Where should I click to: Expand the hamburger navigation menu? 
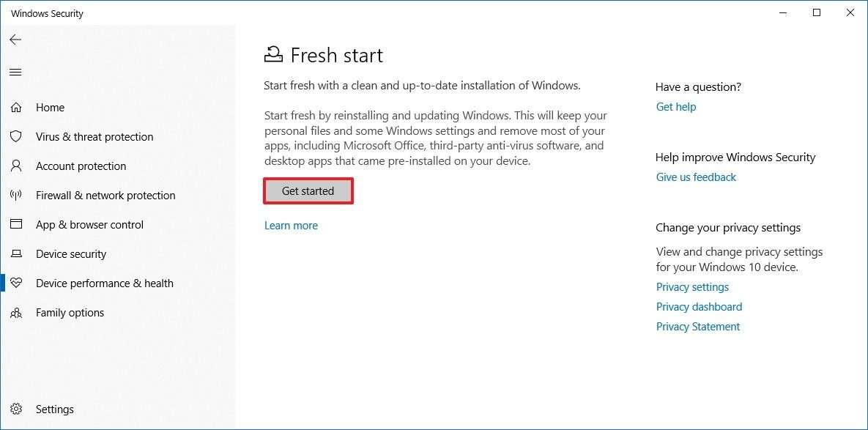tap(15, 73)
